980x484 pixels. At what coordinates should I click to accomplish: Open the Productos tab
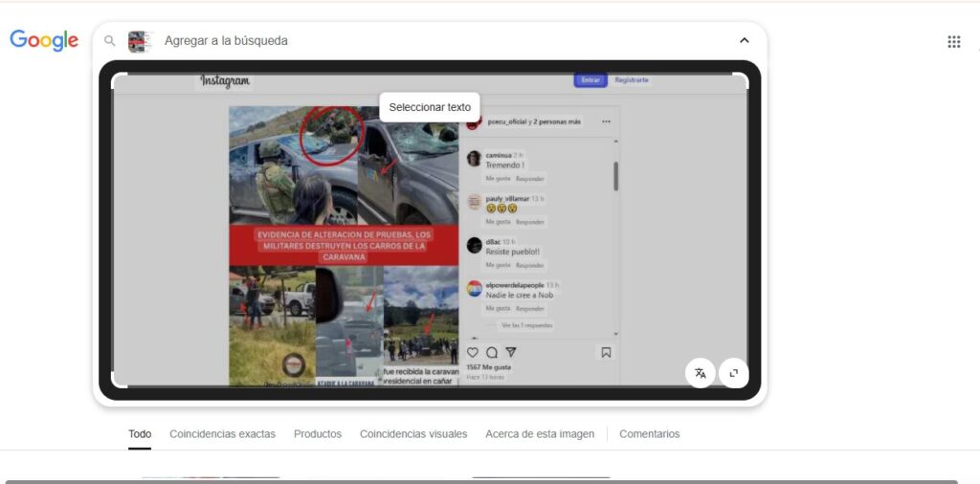[x=318, y=434]
